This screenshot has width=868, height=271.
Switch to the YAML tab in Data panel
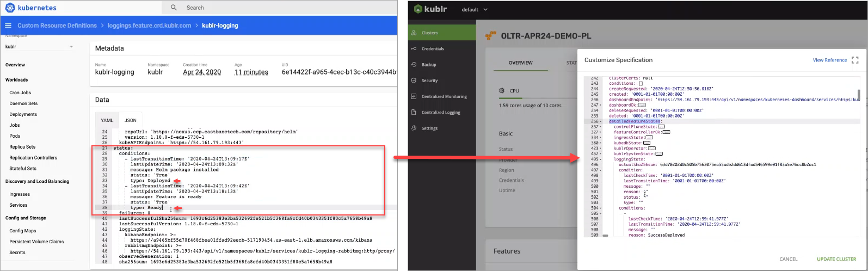pyautogui.click(x=107, y=120)
